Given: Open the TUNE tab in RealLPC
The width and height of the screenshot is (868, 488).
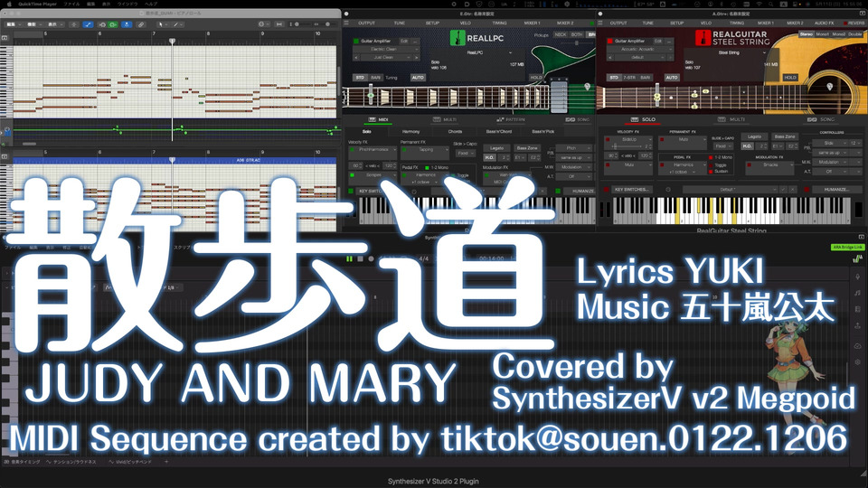Looking at the screenshot, I should click(x=399, y=23).
